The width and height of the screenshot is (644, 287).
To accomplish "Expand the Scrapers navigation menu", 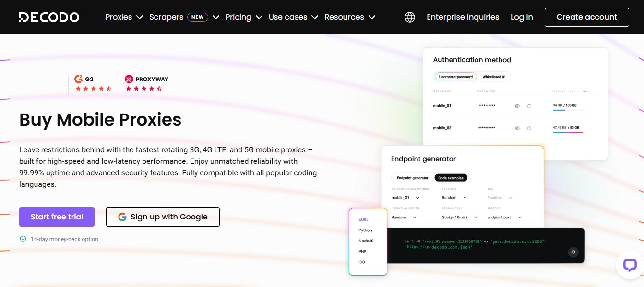I will coord(184,17).
